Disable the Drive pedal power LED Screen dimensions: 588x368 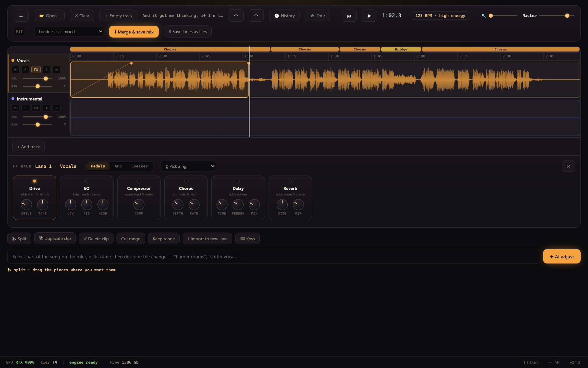point(35,181)
